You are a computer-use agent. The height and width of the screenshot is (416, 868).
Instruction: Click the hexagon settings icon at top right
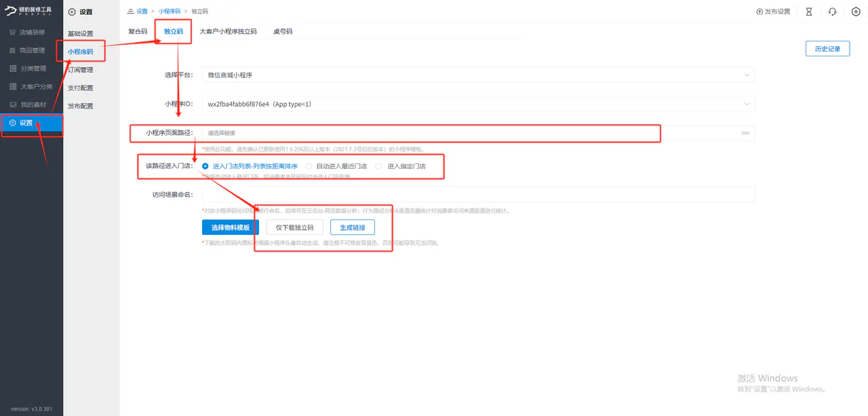click(856, 12)
